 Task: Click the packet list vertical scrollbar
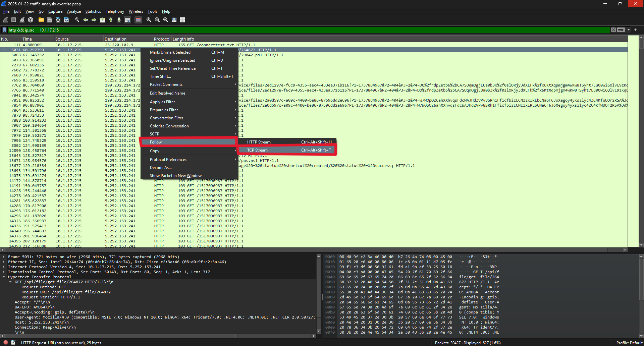641,141
